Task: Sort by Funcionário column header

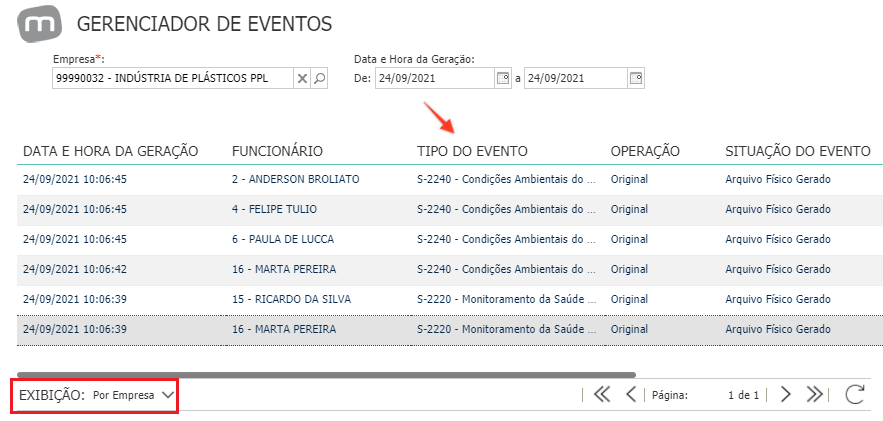Action: [x=277, y=151]
